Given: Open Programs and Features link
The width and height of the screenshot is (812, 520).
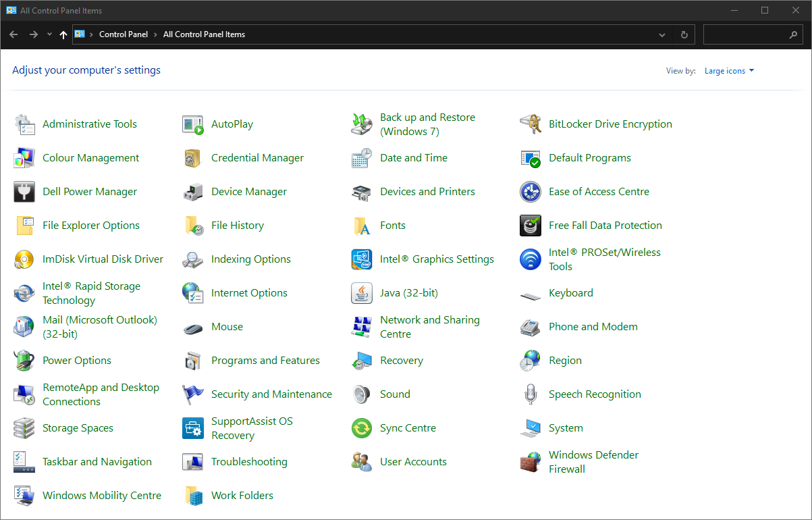Looking at the screenshot, I should click(265, 361).
